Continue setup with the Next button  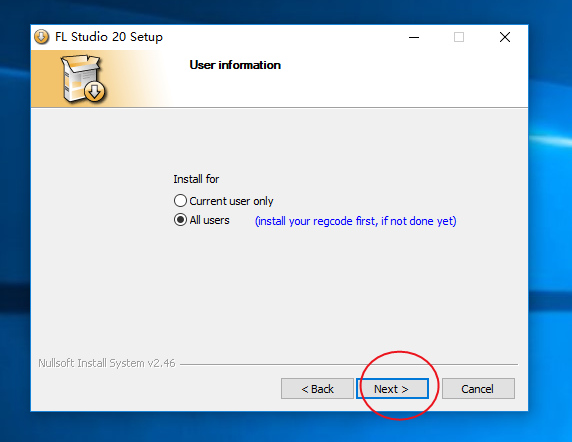(x=392, y=389)
